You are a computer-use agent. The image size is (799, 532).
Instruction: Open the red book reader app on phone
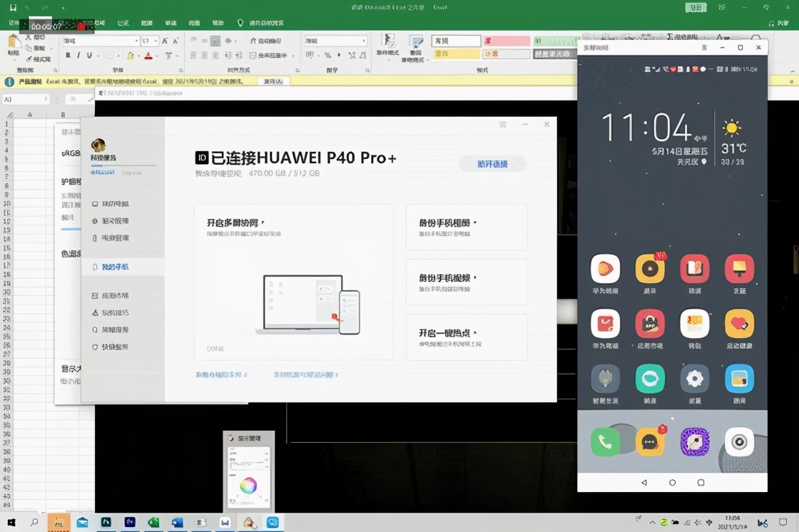[x=695, y=269]
